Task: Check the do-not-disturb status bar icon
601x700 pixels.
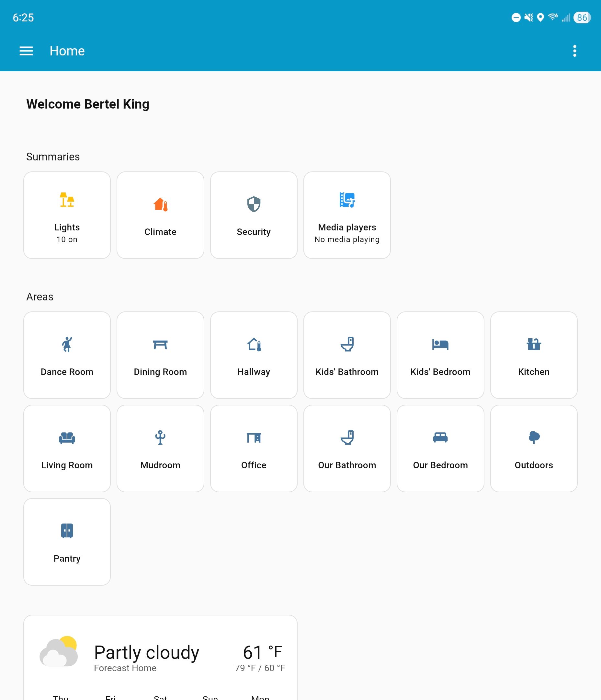Action: pyautogui.click(x=516, y=17)
